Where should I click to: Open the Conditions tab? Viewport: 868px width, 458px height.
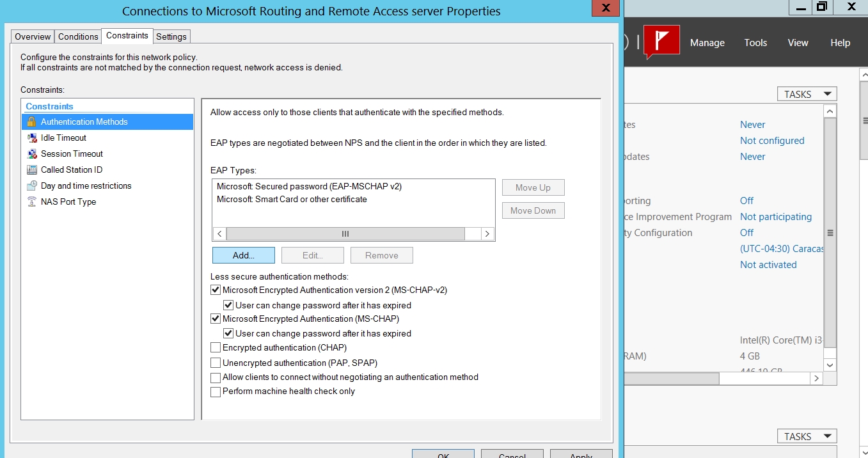pyautogui.click(x=78, y=36)
